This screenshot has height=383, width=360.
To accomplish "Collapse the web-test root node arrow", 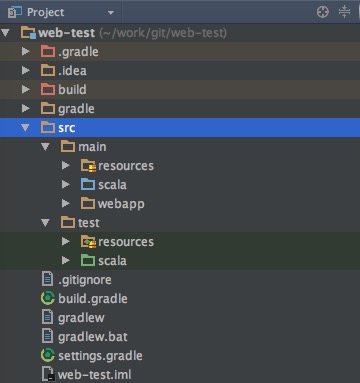I will pos(6,33).
